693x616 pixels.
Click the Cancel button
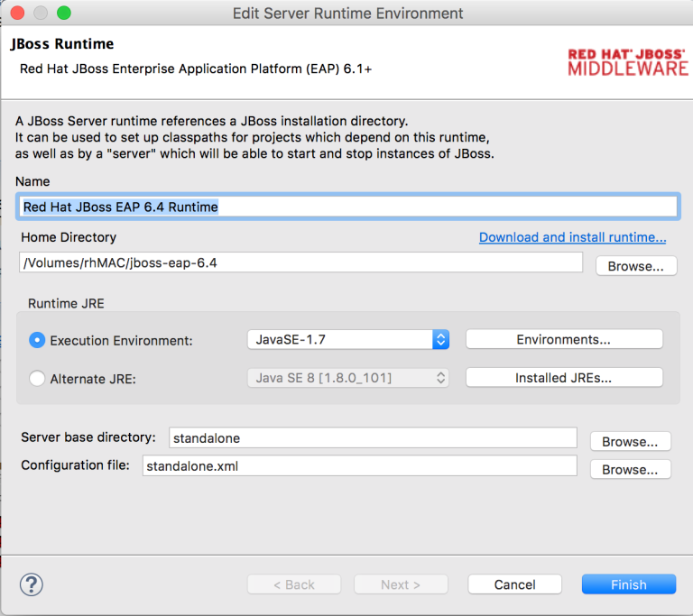515,584
